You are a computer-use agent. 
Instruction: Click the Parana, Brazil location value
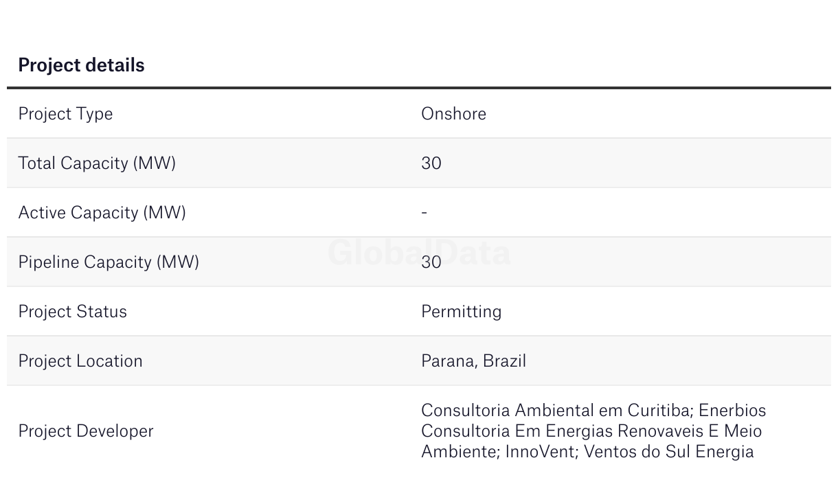pos(473,361)
